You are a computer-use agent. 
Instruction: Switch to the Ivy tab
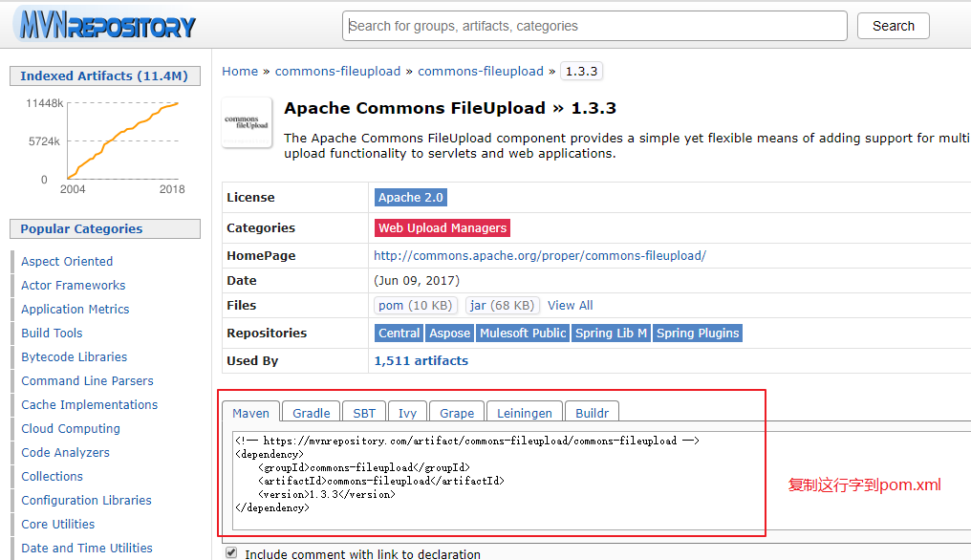tap(407, 413)
